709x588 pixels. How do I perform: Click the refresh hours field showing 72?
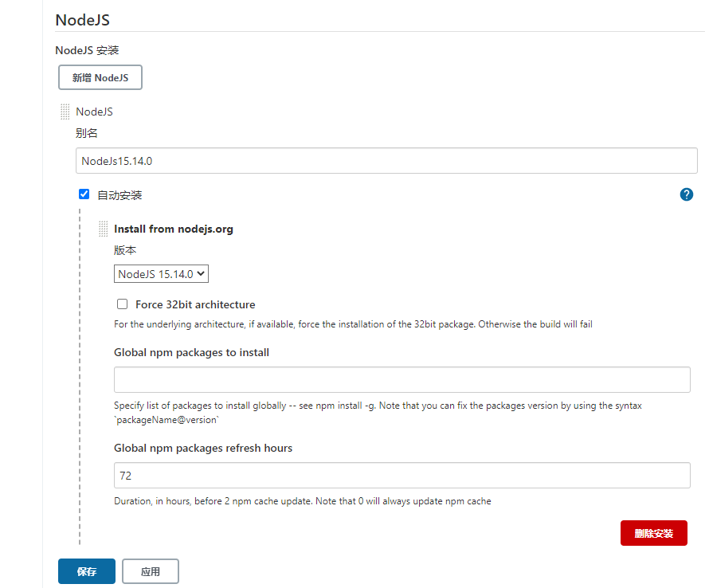[402, 476]
